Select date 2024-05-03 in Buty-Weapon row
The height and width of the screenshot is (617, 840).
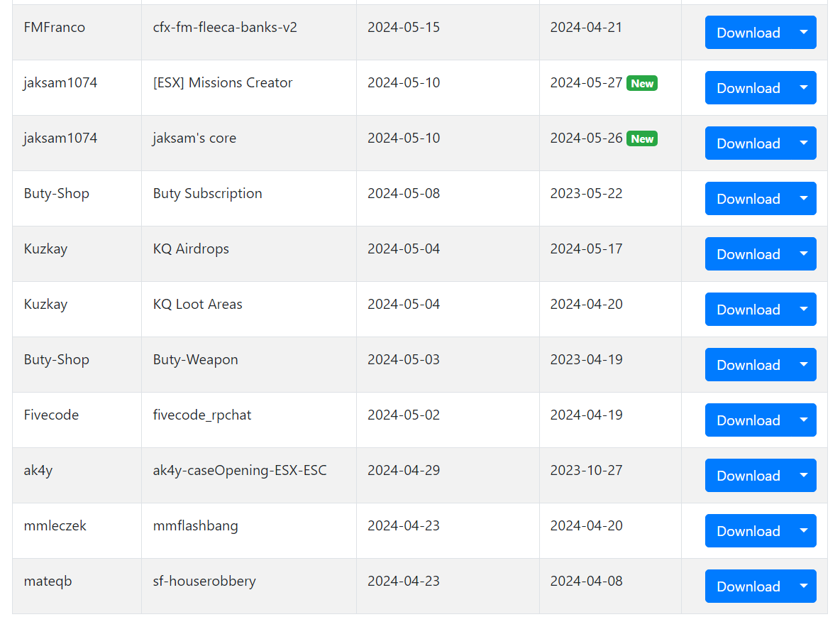click(404, 360)
